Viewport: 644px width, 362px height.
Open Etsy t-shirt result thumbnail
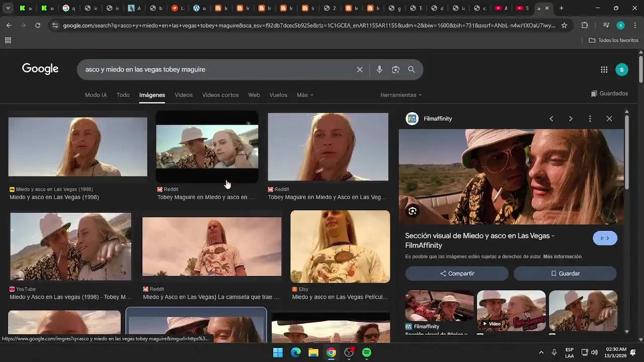click(x=340, y=246)
